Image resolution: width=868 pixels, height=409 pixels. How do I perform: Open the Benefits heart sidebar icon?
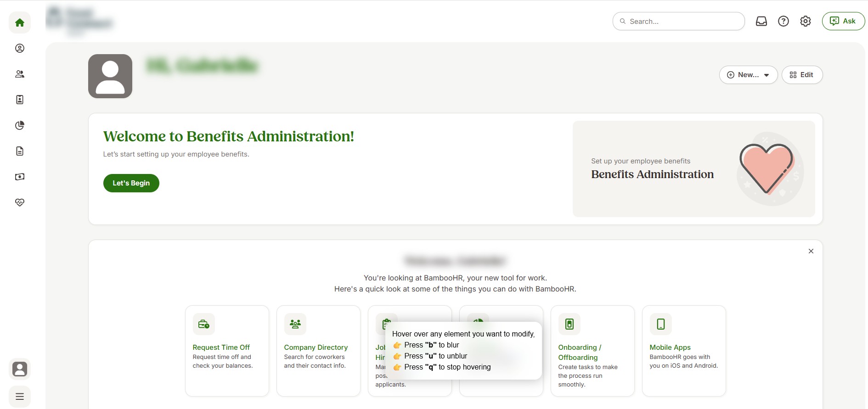coord(20,202)
